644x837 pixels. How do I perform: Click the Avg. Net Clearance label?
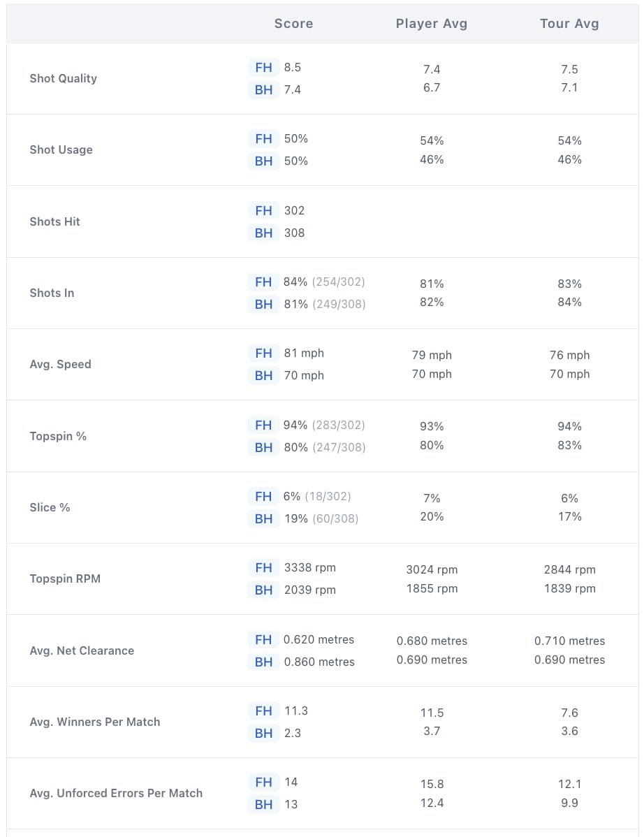tap(82, 650)
